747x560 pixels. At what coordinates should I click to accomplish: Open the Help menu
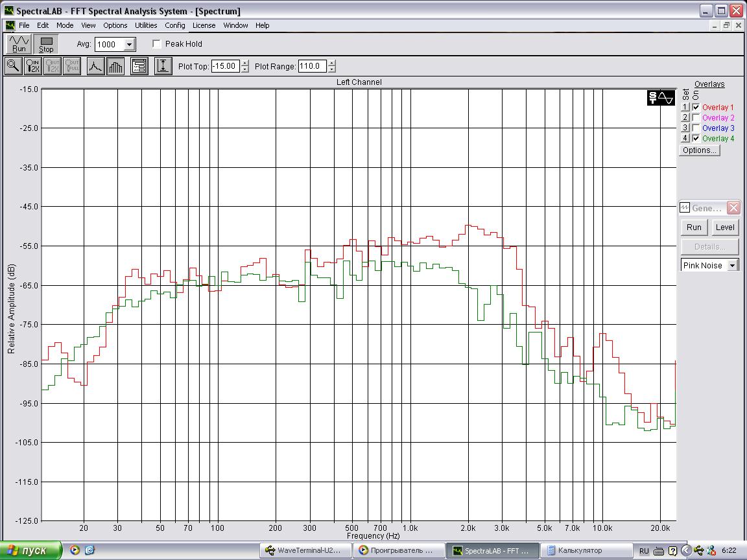click(x=262, y=25)
